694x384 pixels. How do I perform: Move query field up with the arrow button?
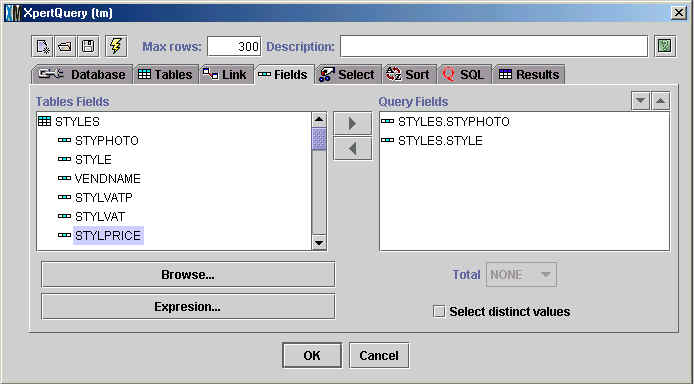(660, 101)
